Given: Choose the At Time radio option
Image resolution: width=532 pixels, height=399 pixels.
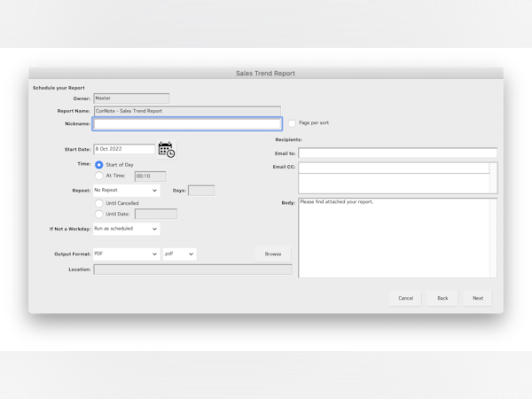Looking at the screenshot, I should coord(99,176).
